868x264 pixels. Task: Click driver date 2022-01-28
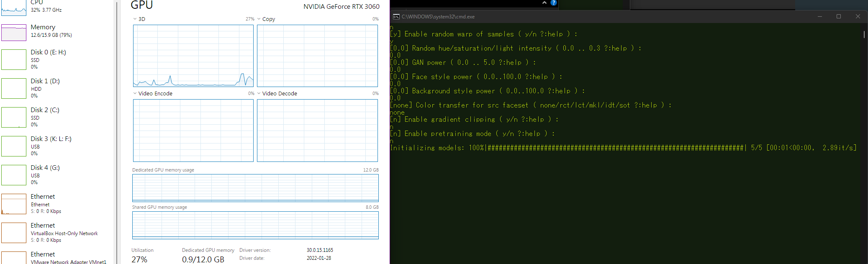point(319,258)
